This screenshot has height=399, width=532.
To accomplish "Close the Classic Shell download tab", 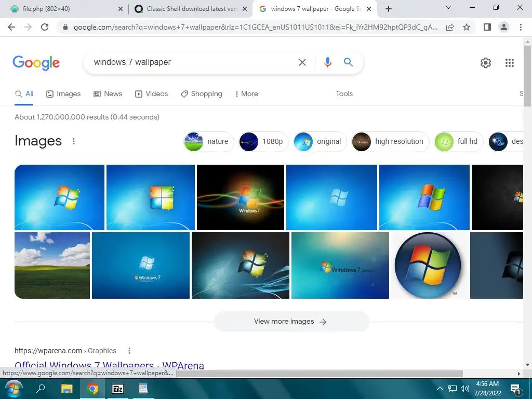I will 245,9.
